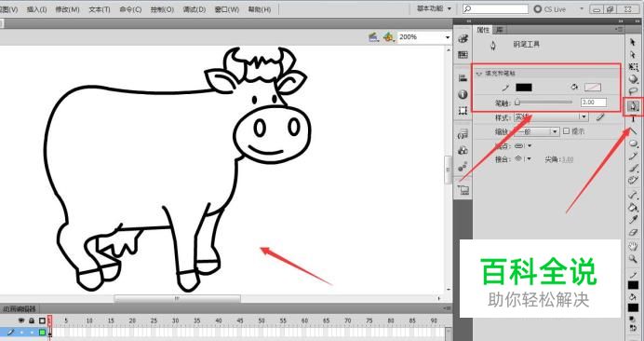Select the 3D Rotation tool
This screenshot has width=644, height=341.
coord(633,79)
